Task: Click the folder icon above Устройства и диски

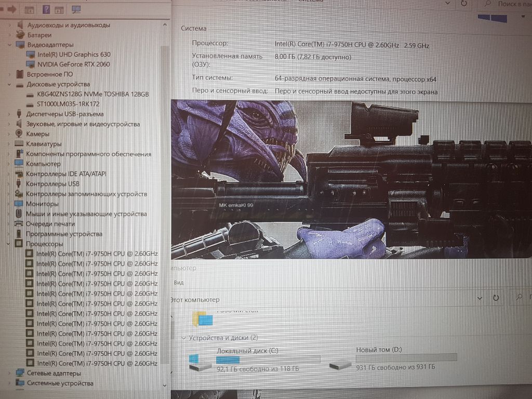Action: (x=203, y=320)
